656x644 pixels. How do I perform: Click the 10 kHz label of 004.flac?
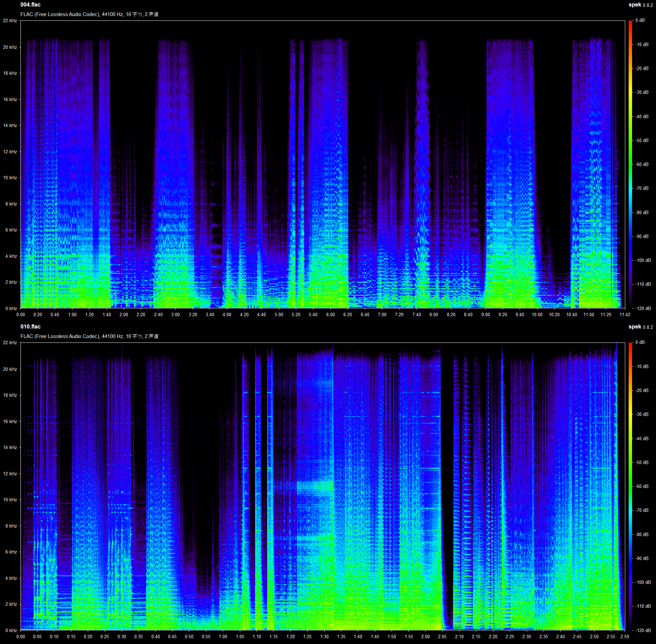pyautogui.click(x=10, y=178)
